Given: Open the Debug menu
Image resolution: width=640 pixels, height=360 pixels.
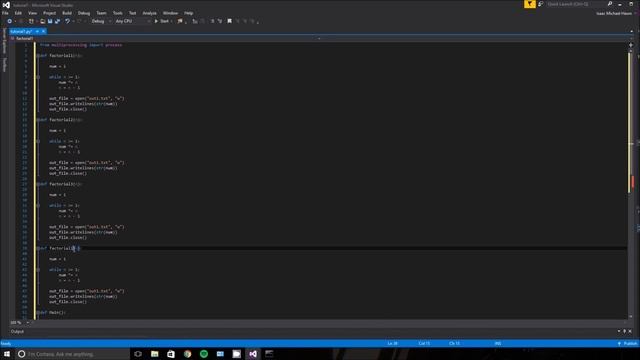Looking at the screenshot, I should coord(84,13).
